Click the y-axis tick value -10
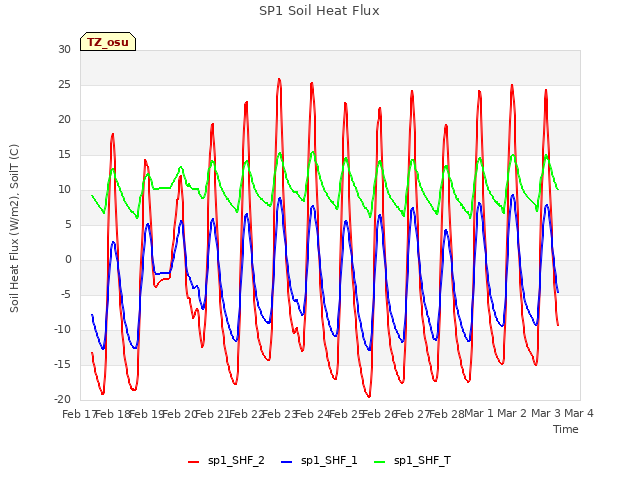The image size is (640, 480). pos(62,329)
